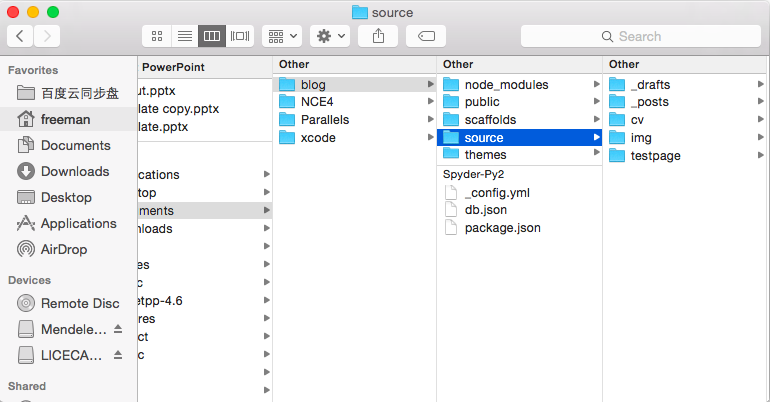Select the Remote Disc device
The height and width of the screenshot is (402, 770).
point(79,303)
